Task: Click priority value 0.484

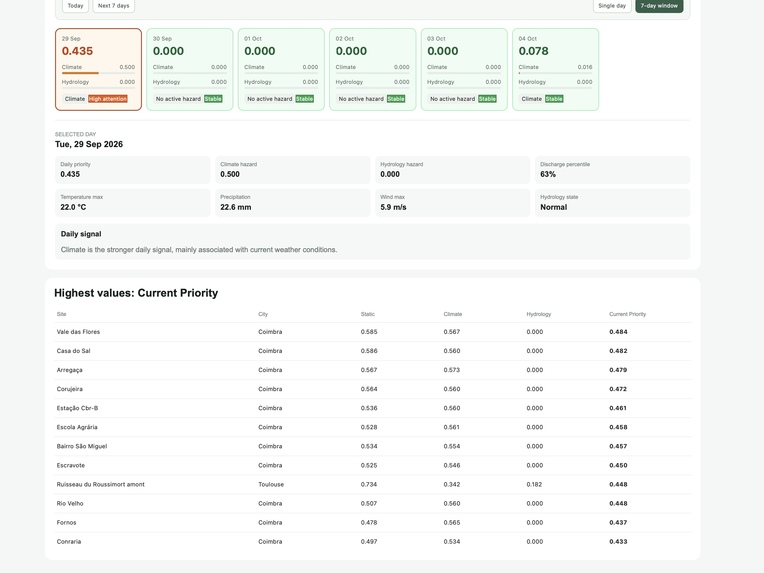Action: 618,332
